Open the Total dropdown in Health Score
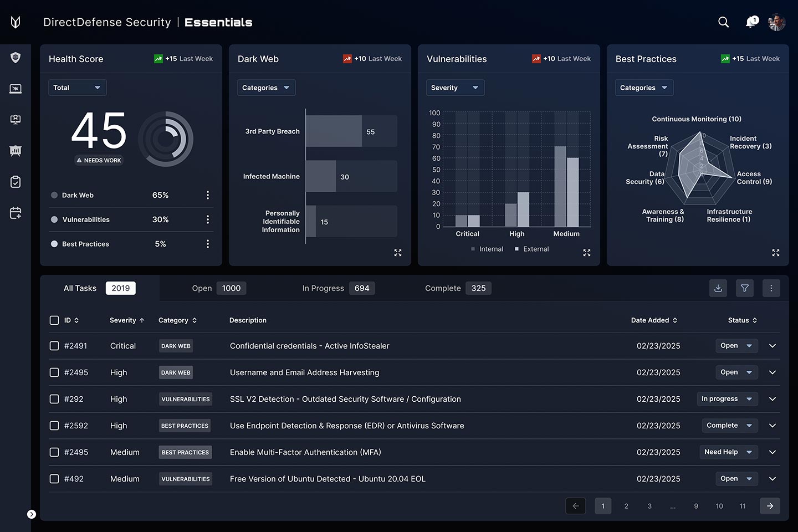This screenshot has width=798, height=532. 78,88
